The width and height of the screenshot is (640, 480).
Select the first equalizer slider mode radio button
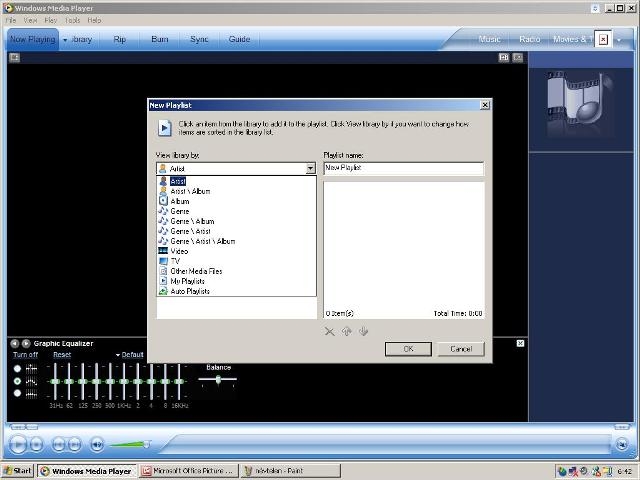[17, 369]
